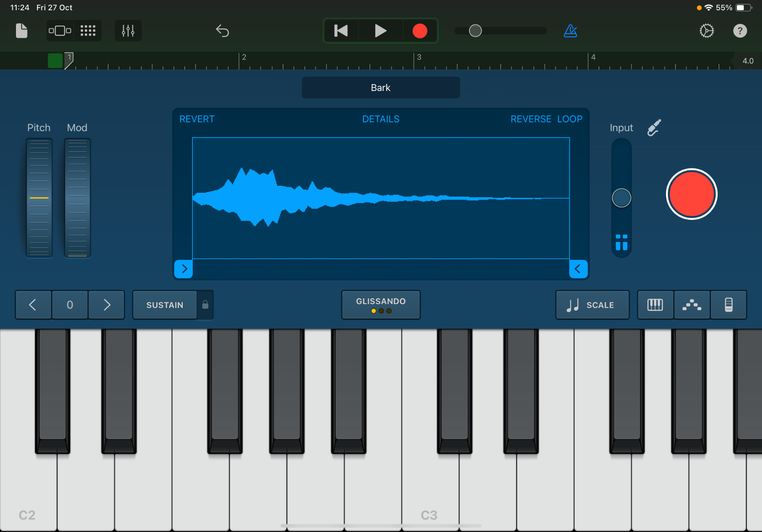The width and height of the screenshot is (762, 532).
Task: Tap the C2 piano key
Action: (x=28, y=492)
